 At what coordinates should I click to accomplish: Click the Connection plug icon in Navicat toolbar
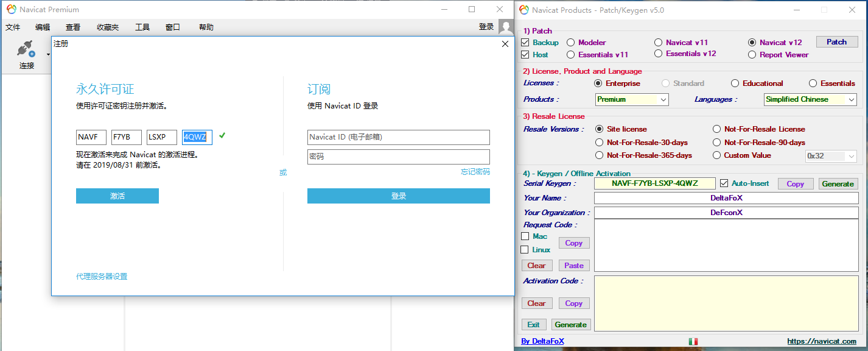(26, 49)
